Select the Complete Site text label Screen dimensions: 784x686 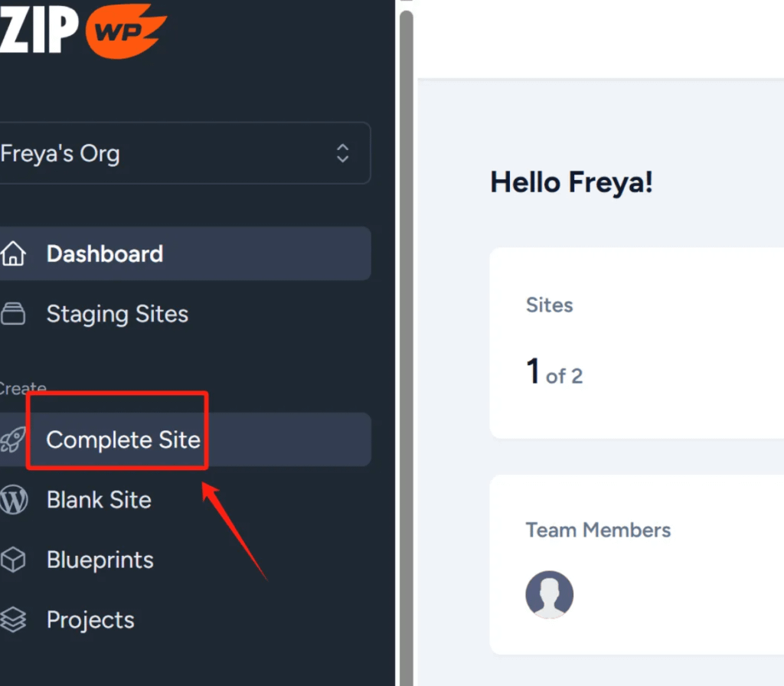click(123, 439)
